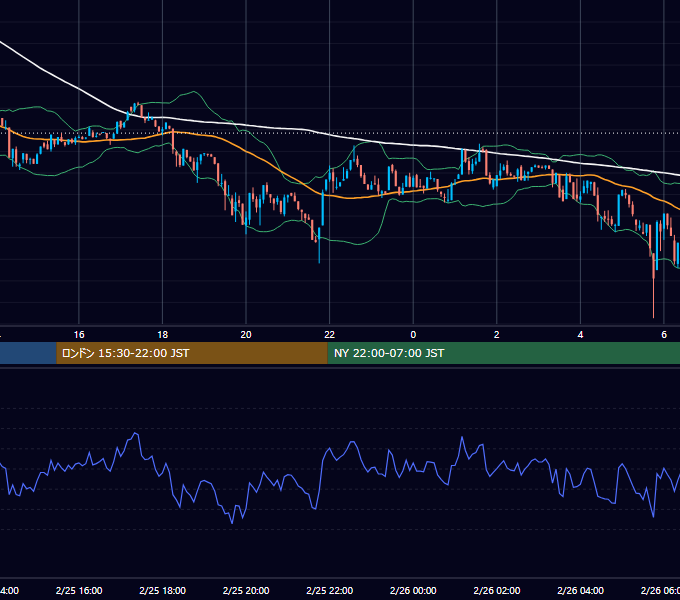Click the hour label 18 on price chart axis
The image size is (680, 600).
pos(163,335)
